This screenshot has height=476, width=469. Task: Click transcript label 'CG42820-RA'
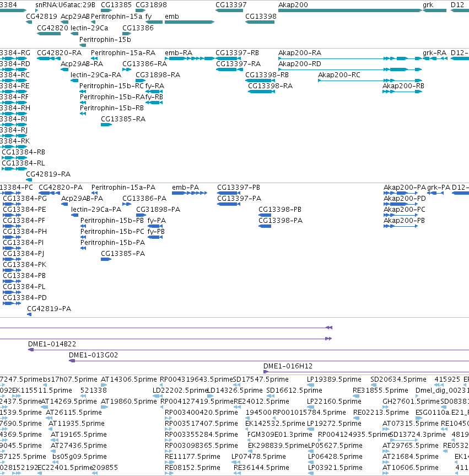59,53
